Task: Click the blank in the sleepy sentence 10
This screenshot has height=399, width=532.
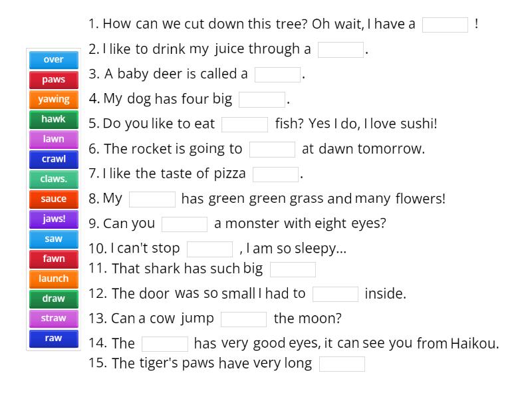Action: [x=210, y=248]
